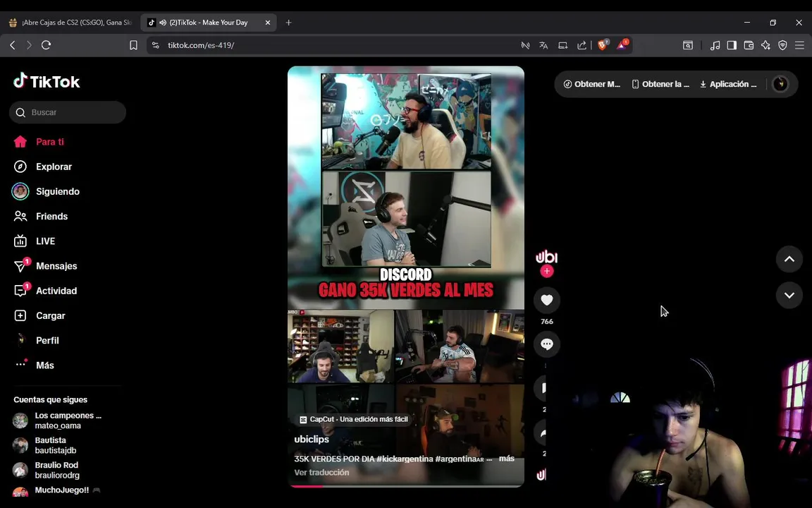This screenshot has height=508, width=812.
Task: Seek on the video progress bar
Action: pos(406,486)
